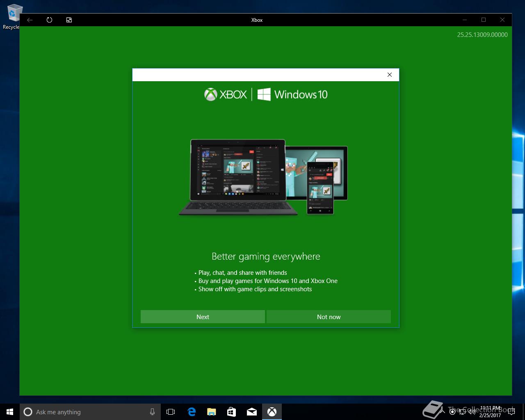
Task: Open the Recycle Bin on desktop
Action: [12, 16]
